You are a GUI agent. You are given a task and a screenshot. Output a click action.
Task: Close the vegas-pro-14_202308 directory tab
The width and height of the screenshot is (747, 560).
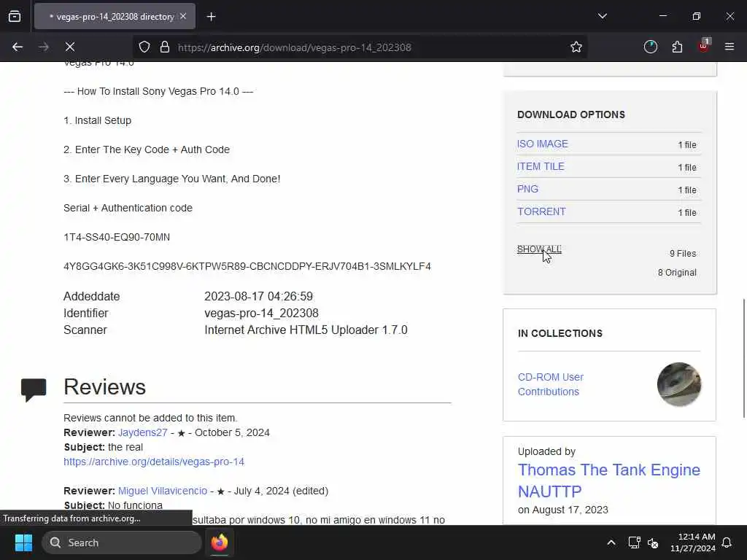[183, 16]
